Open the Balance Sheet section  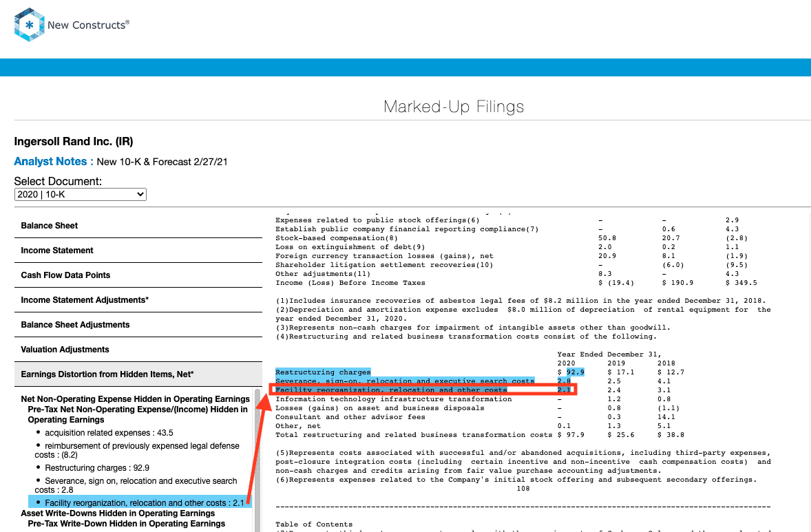[138, 226]
